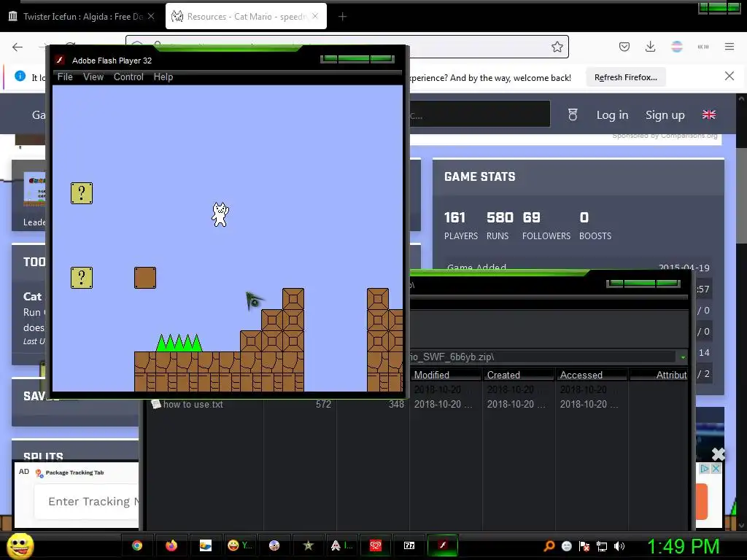This screenshot has height=560, width=747.
Task: Launch Chrome from the taskbar
Action: [136, 545]
